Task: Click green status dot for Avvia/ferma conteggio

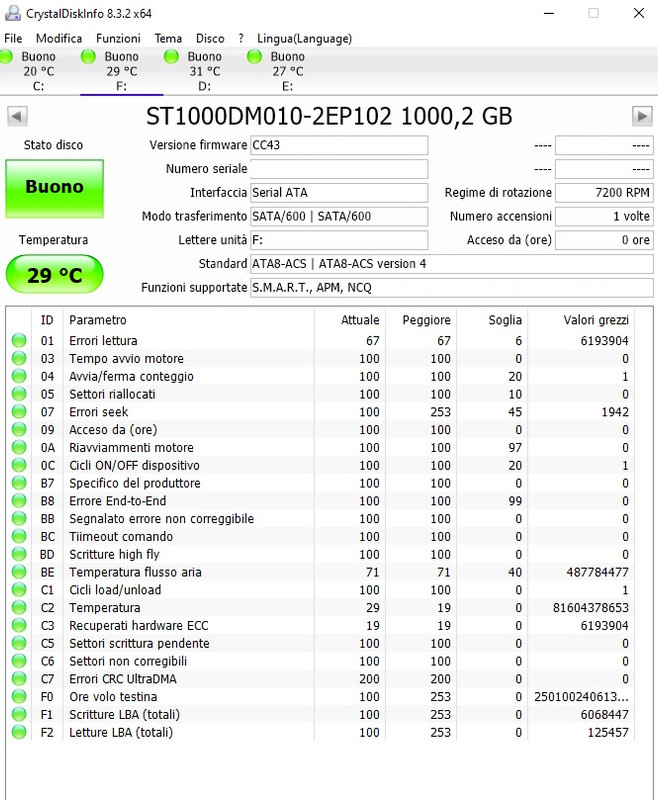Action: 19,376
